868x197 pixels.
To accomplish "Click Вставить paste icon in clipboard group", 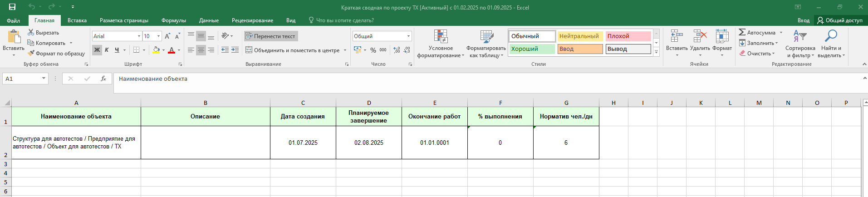I will coord(14,37).
